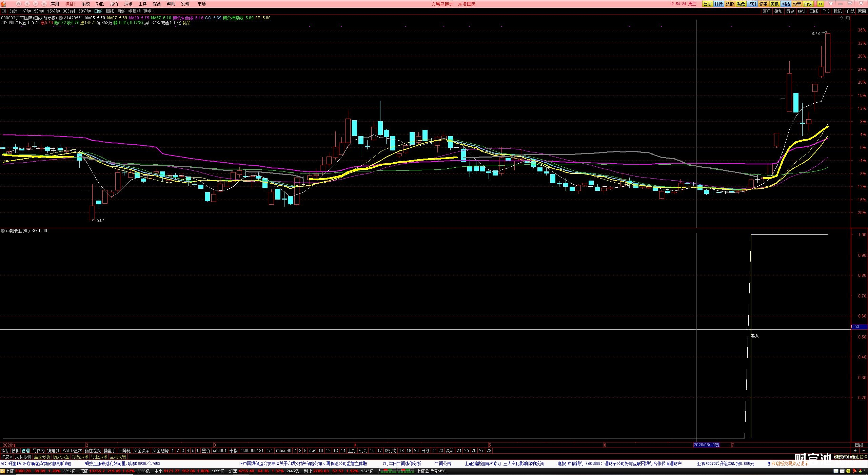Open the 工具 menu
This screenshot has width=868, height=475.
pos(142,4)
